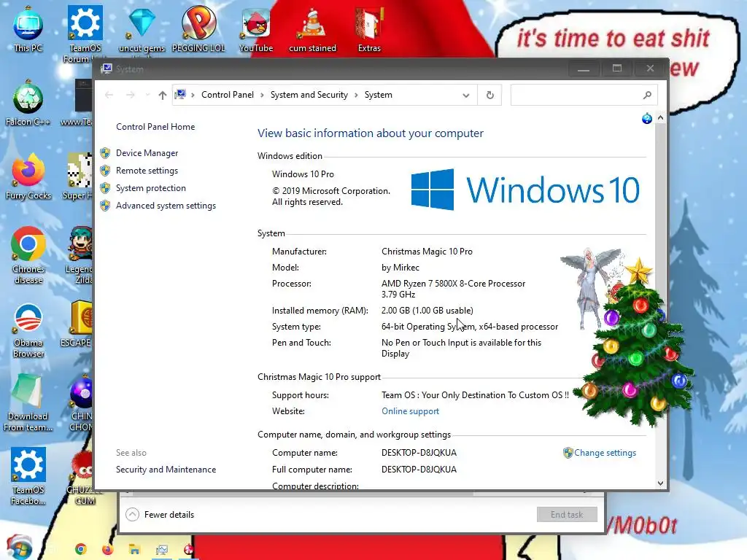Open Falcon C++ recycle icon
Screen dimensions: 747x560
click(28, 102)
